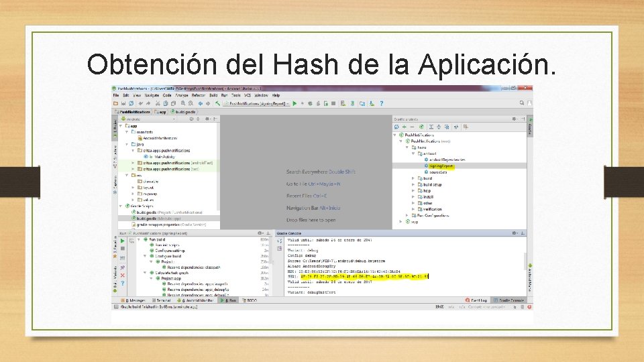Screen dimensions: 644x362
Task: Click the Undo arrow icon
Action: (141, 103)
